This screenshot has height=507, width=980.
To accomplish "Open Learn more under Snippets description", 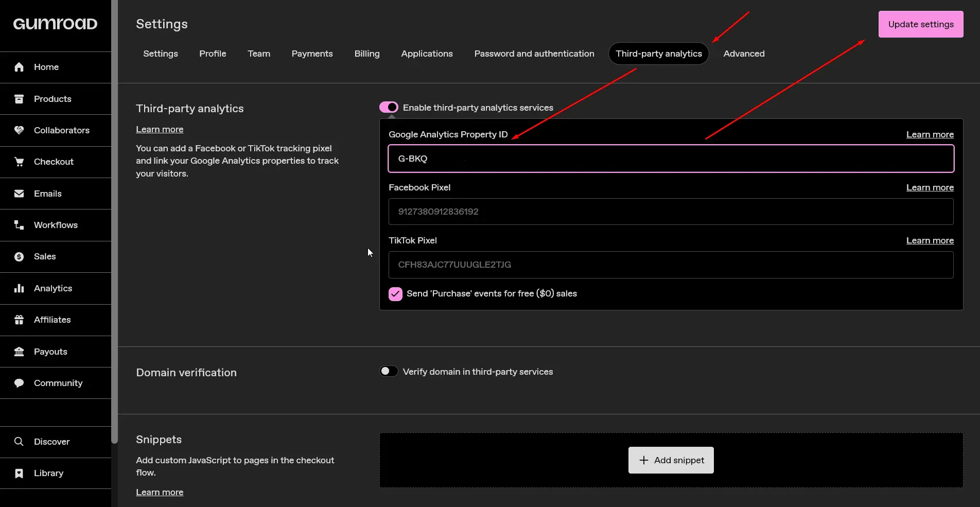I will (160, 492).
